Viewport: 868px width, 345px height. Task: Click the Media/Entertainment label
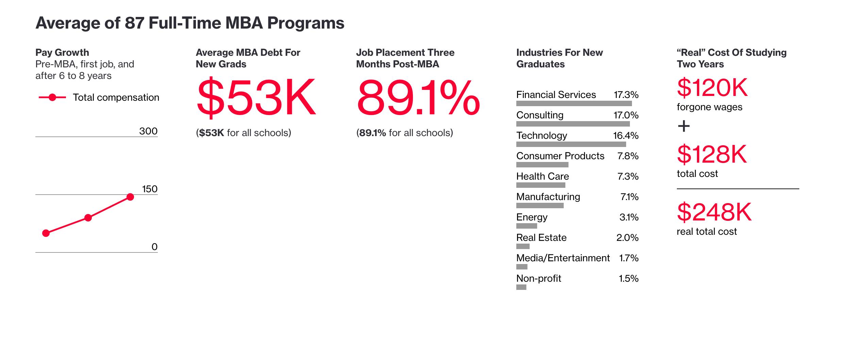point(563,258)
